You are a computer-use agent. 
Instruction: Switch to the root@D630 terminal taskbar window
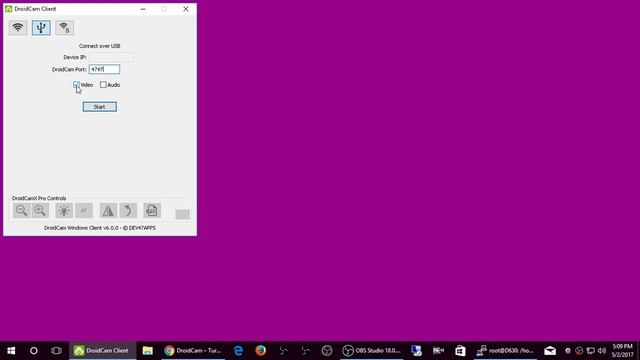pos(505,351)
